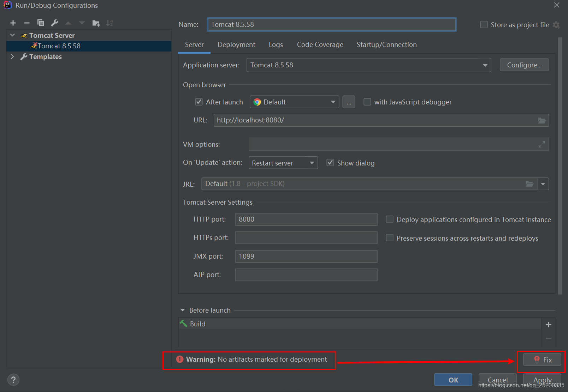Uncheck After launch option

point(199,102)
